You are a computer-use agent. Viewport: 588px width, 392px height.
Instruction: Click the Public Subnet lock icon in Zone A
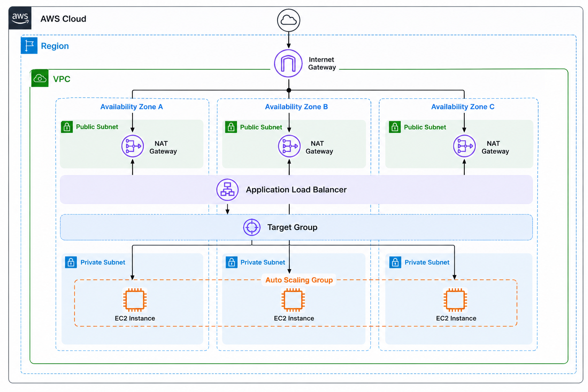(x=67, y=127)
